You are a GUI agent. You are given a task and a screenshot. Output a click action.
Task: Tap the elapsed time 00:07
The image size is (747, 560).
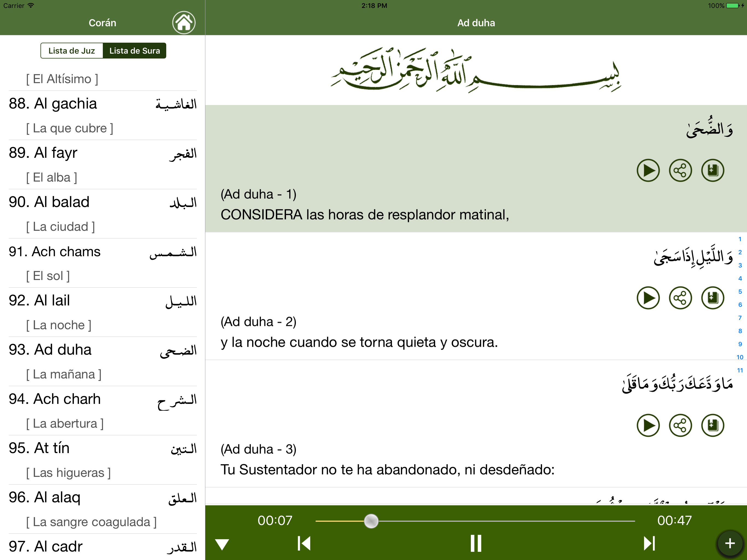pos(275,520)
